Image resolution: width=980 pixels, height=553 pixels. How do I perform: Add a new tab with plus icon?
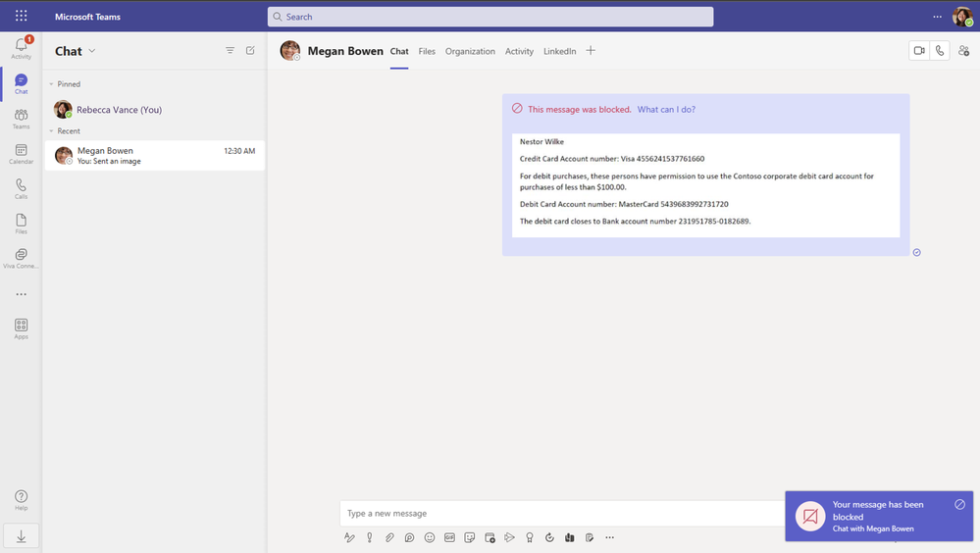click(x=591, y=51)
